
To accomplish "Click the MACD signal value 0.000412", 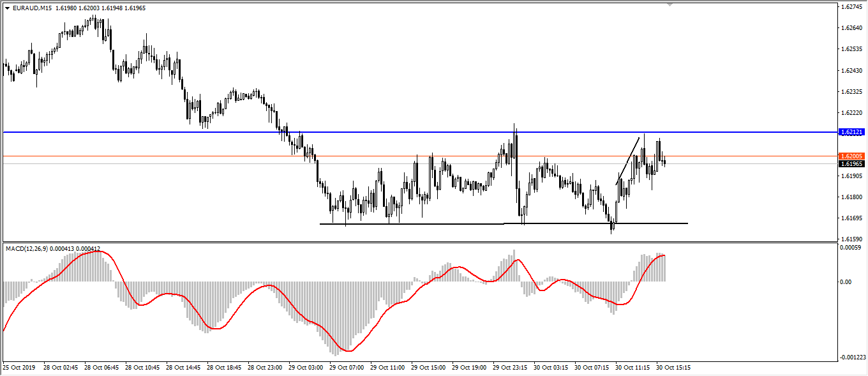I will click(x=88, y=249).
